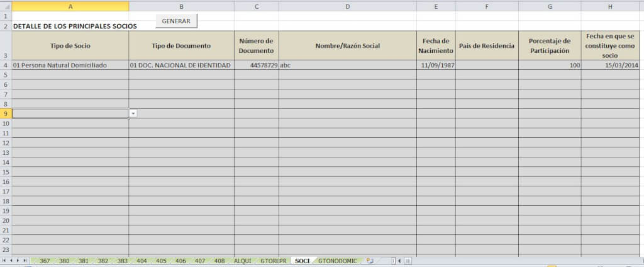The height and width of the screenshot is (267, 644).
Task: Click the Select All corner box
Action: coord(6,6)
